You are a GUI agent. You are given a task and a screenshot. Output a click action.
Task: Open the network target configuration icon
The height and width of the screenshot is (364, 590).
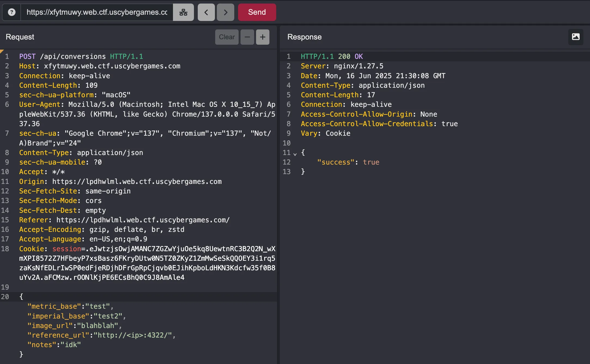click(x=183, y=12)
